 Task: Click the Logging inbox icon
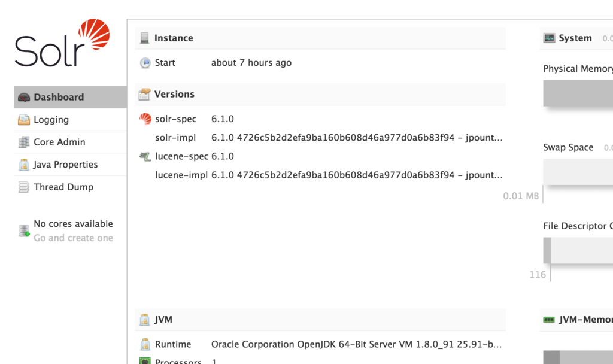coord(24,120)
